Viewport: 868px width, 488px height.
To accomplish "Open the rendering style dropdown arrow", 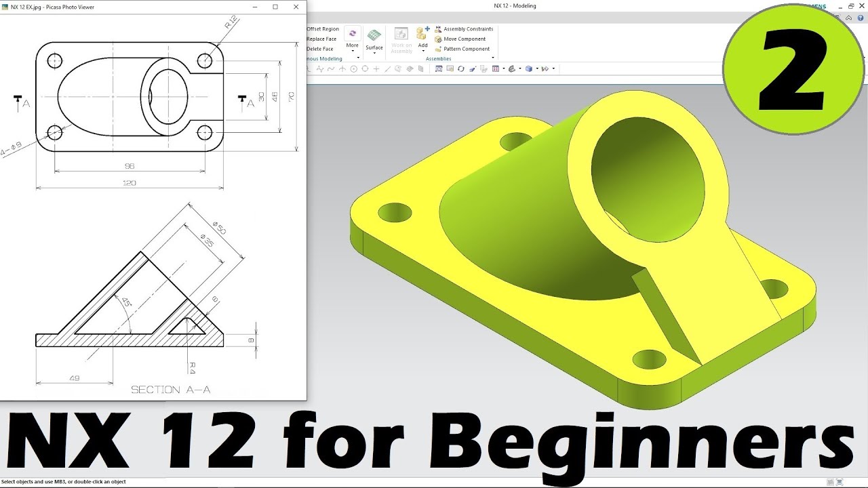I will (537, 69).
